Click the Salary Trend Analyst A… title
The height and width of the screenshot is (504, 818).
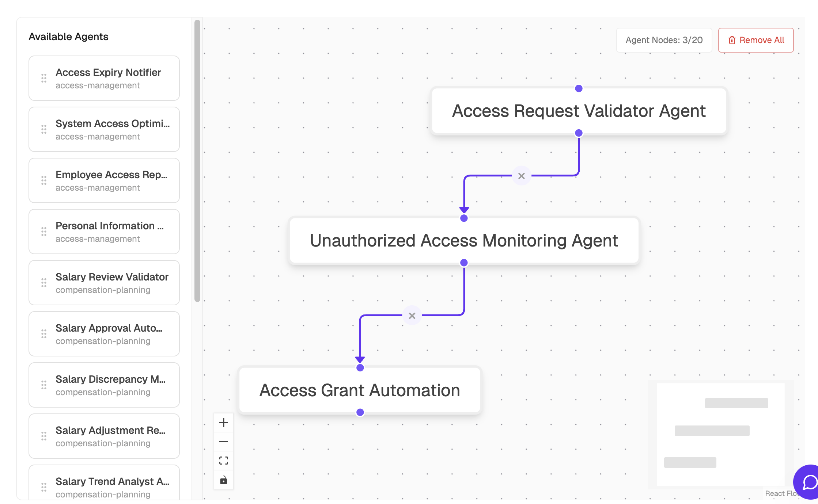[113, 481]
